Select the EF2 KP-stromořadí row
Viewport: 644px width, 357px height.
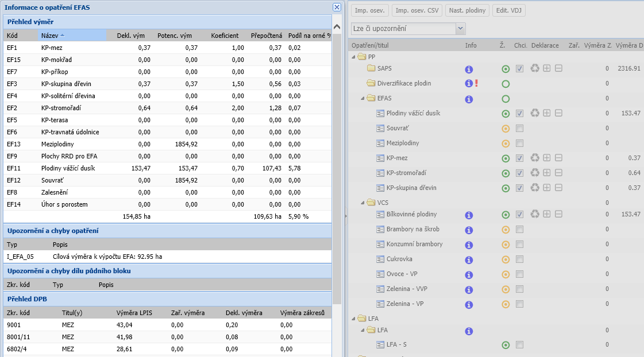[168, 108]
